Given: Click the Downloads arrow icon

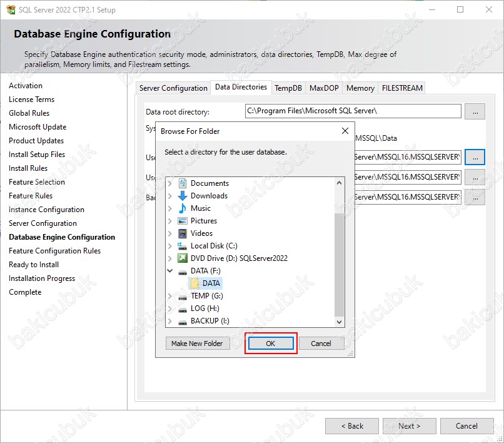Looking at the screenshot, I should tap(182, 196).
